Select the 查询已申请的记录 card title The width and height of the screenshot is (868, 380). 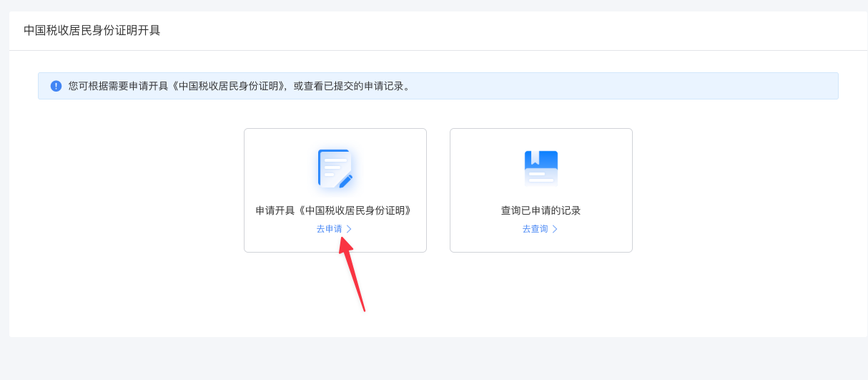pyautogui.click(x=541, y=210)
